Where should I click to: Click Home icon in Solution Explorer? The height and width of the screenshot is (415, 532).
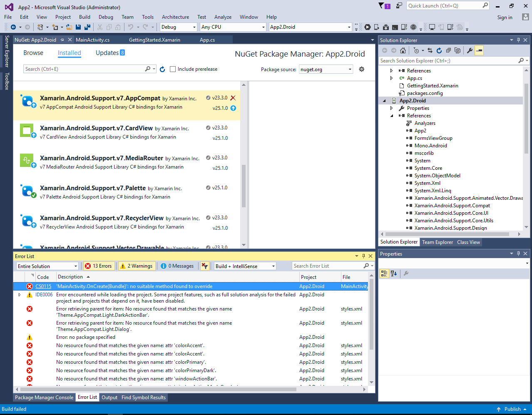(x=403, y=50)
